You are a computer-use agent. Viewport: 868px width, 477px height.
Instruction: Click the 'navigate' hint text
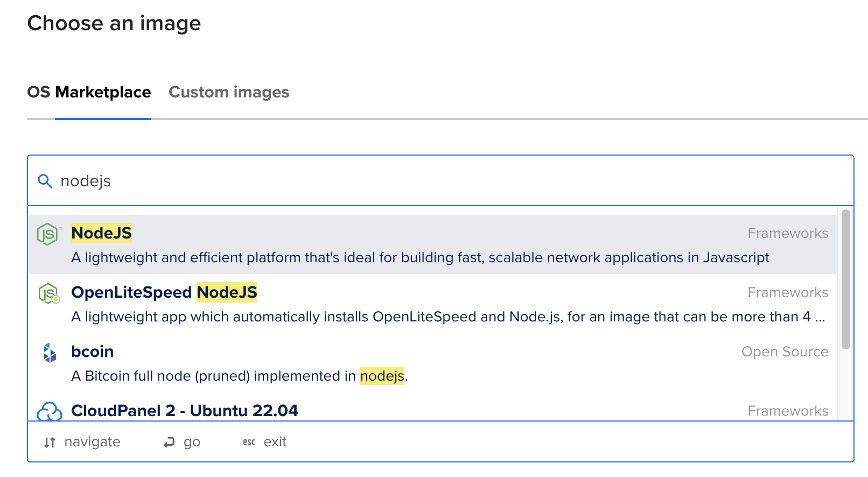92,442
